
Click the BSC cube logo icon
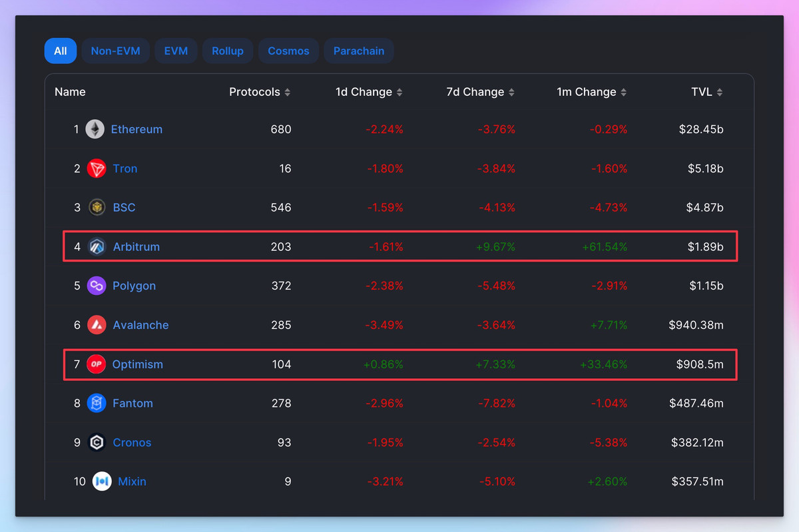click(x=97, y=208)
